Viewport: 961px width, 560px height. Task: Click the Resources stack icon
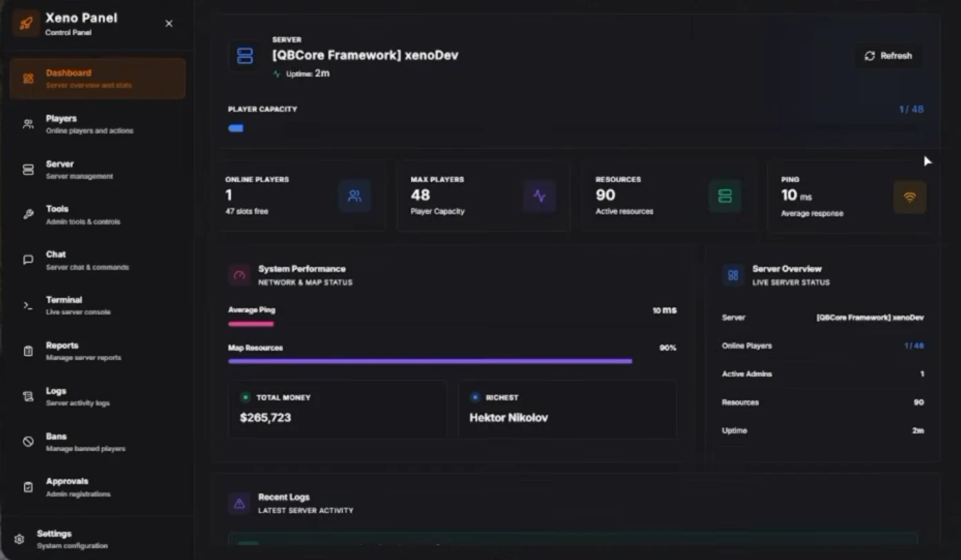[x=725, y=196]
